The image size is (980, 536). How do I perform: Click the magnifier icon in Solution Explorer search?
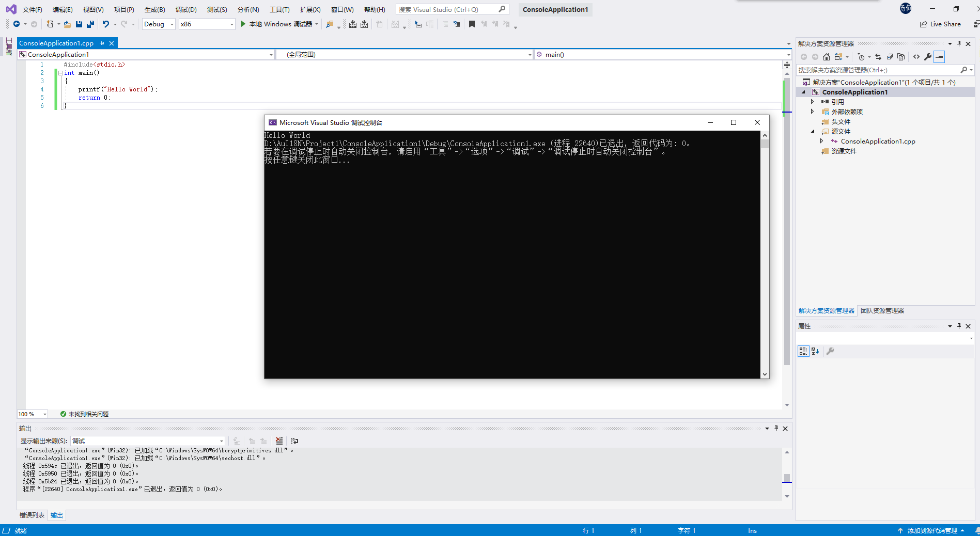964,70
